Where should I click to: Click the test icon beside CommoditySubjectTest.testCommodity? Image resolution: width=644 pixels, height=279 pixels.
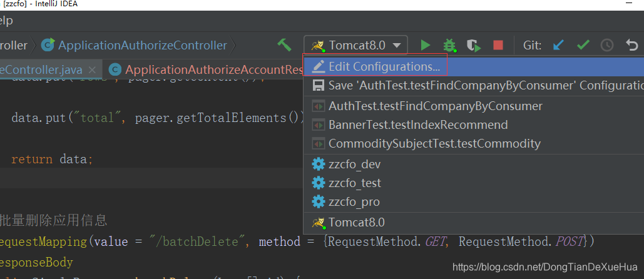click(x=319, y=144)
